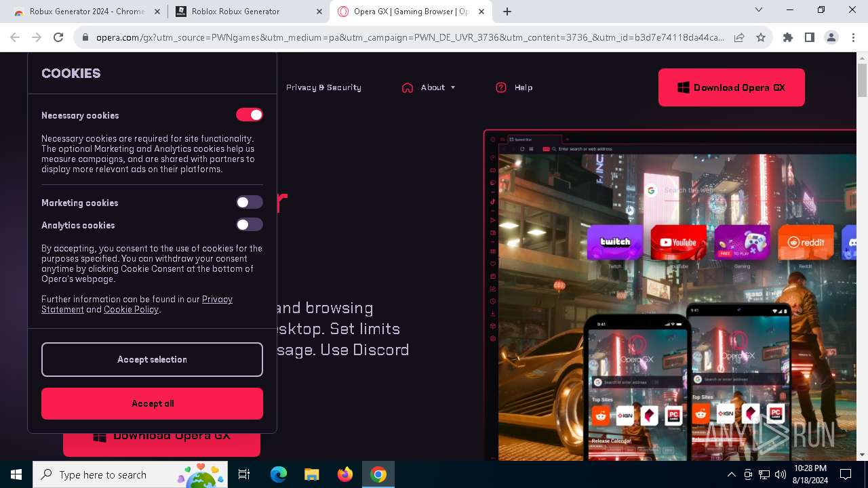This screenshot has width=868, height=488.
Task: Toggle the Chrome side panel icon
Action: click(x=810, y=38)
